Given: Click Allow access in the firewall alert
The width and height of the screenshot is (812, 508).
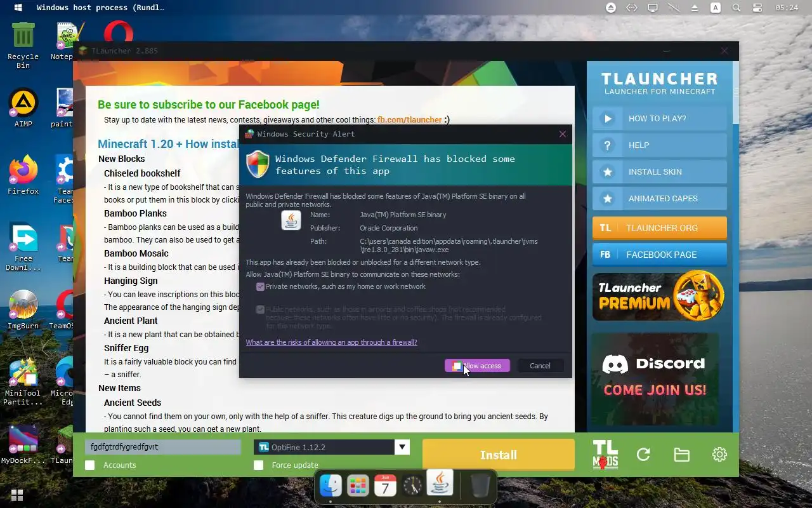Looking at the screenshot, I should click(x=477, y=366).
